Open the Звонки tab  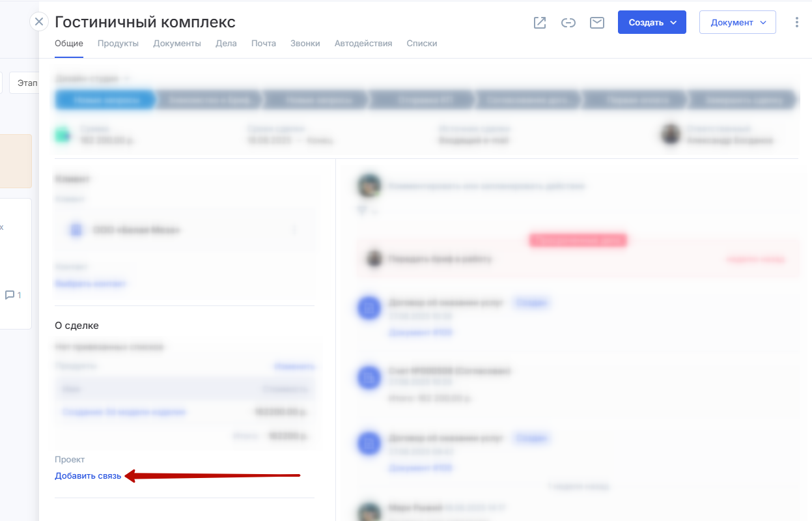point(305,44)
